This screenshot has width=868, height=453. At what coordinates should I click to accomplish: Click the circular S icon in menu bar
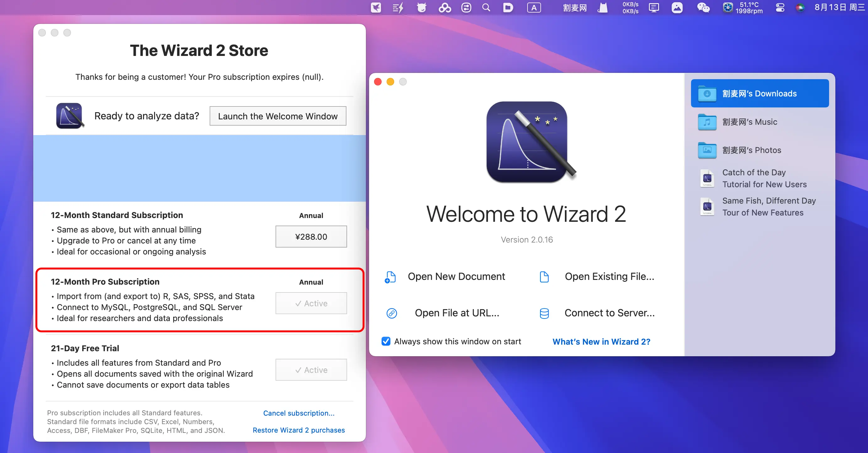466,8
